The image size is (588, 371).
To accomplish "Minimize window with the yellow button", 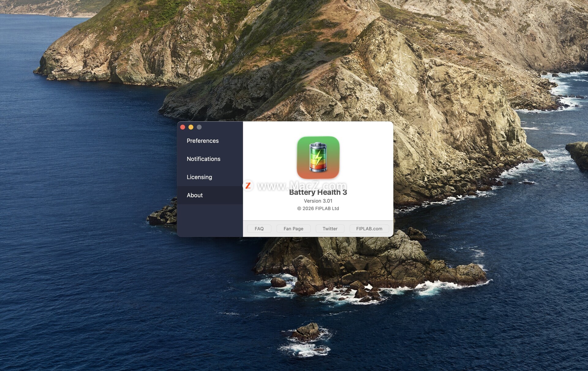I will (191, 127).
